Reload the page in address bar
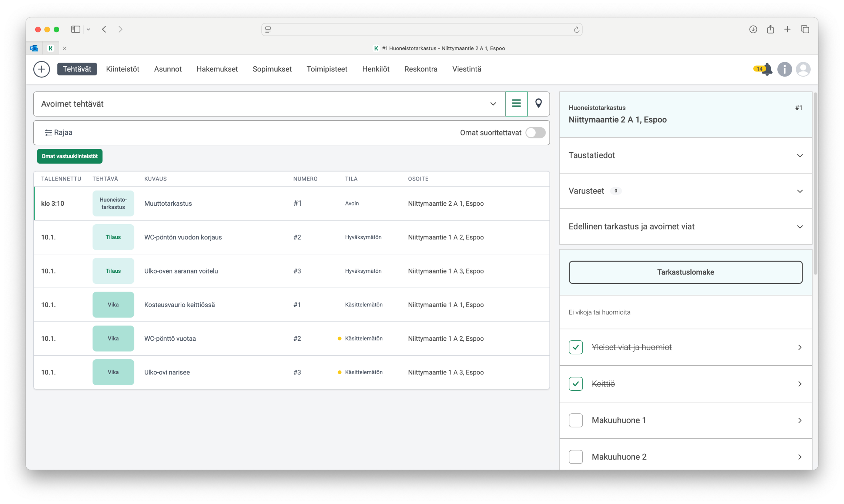The image size is (844, 504). (x=576, y=30)
